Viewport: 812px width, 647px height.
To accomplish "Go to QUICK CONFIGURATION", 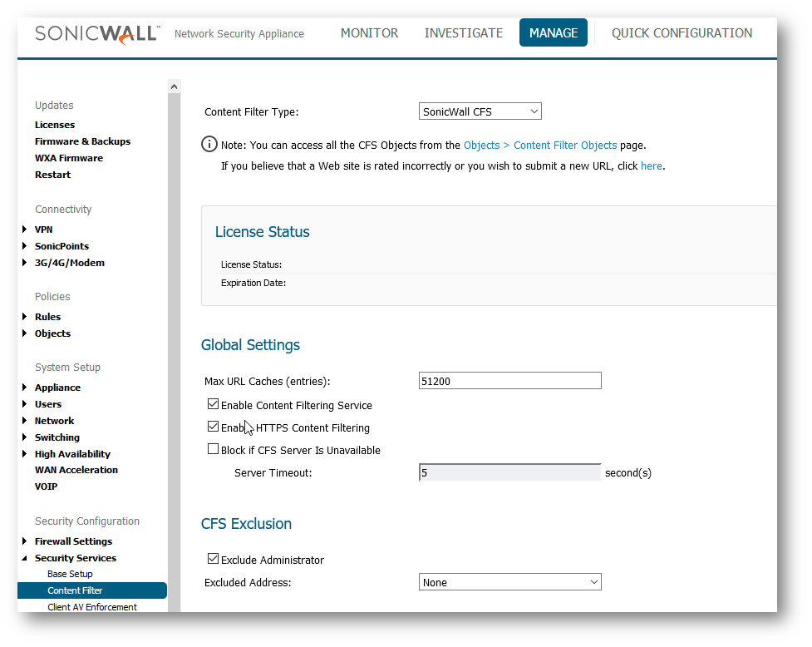I will tap(682, 33).
